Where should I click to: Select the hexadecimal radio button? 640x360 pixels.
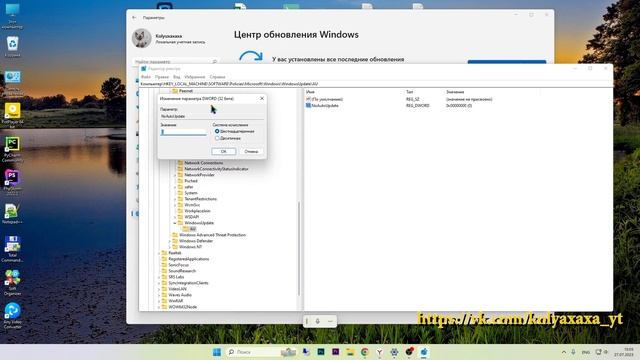click(x=217, y=131)
